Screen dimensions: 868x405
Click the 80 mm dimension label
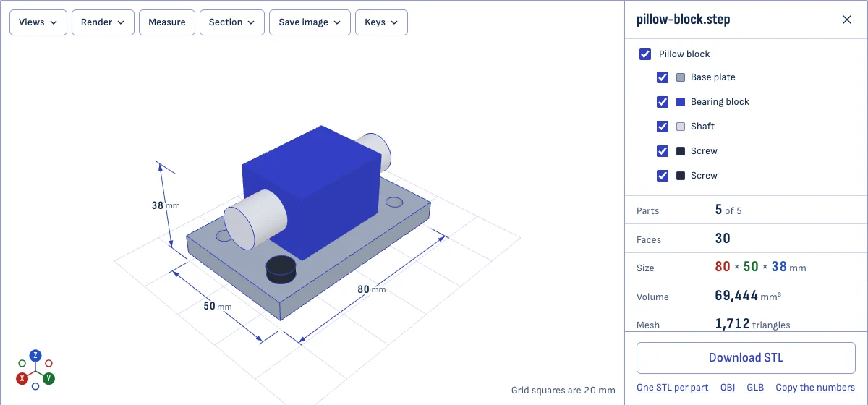pyautogui.click(x=372, y=289)
